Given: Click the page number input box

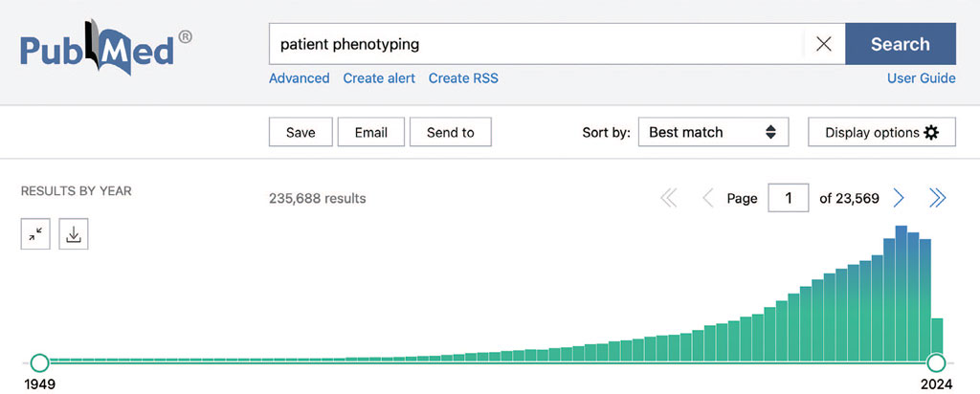Looking at the screenshot, I should click(789, 199).
